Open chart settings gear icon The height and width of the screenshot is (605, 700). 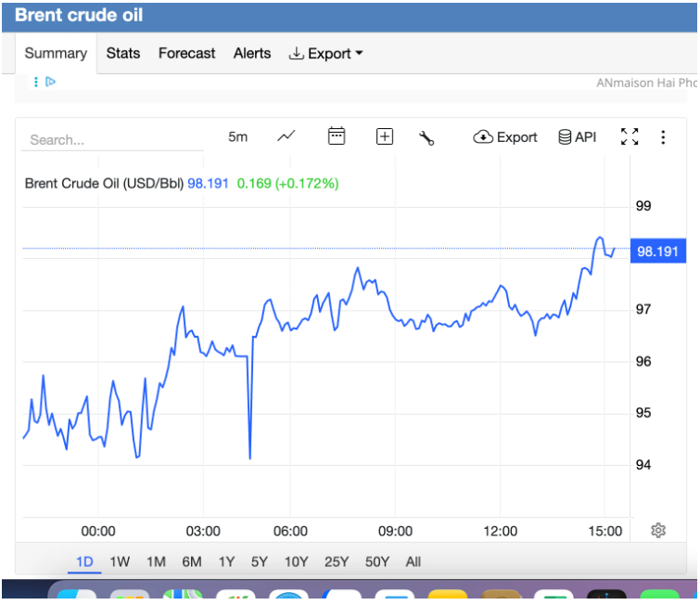(658, 530)
